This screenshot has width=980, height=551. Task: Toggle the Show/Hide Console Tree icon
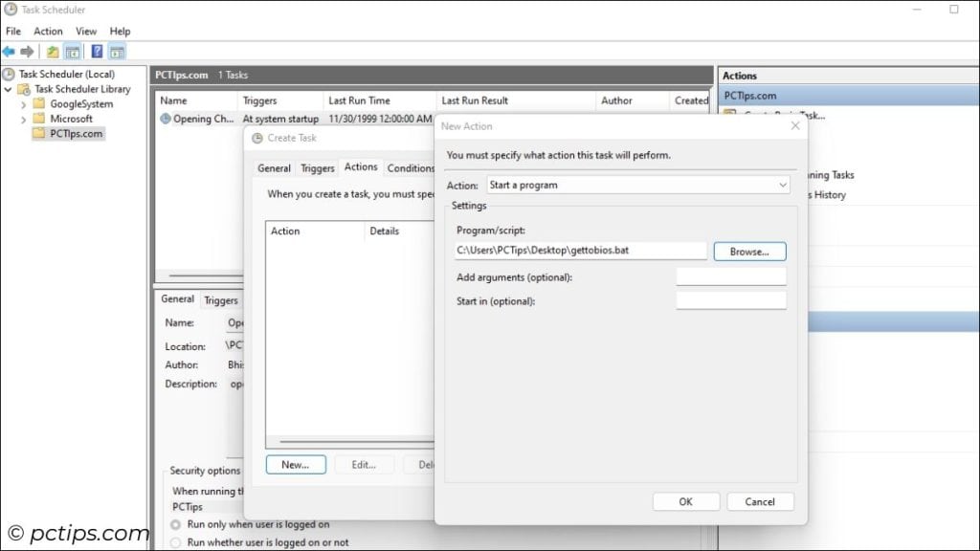pyautogui.click(x=70, y=51)
